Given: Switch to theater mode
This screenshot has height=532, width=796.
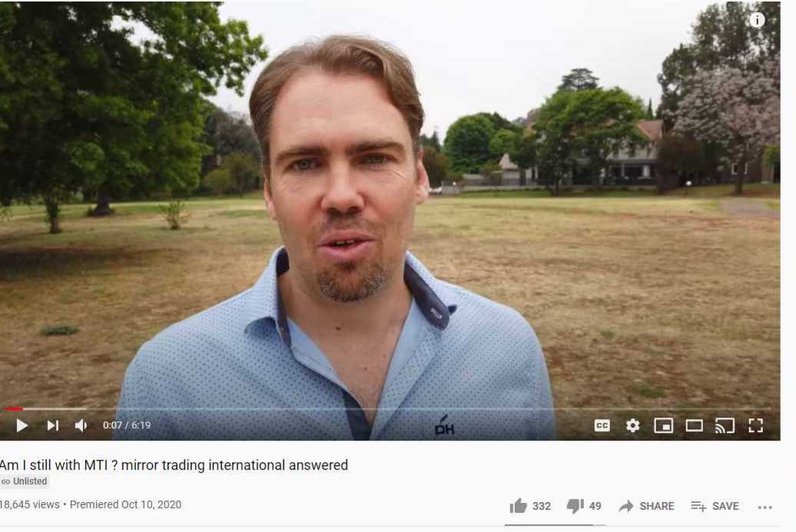Looking at the screenshot, I should [x=694, y=425].
